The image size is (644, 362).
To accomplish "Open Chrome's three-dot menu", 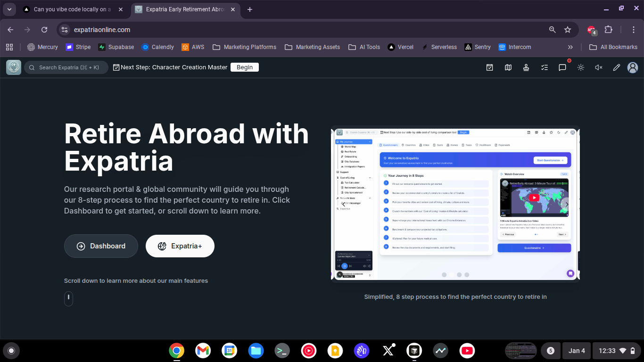I will [634, 29].
